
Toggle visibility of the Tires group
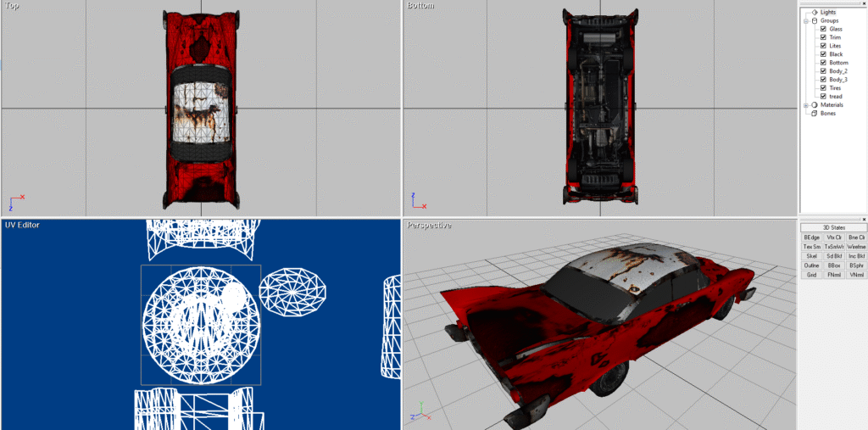click(x=823, y=88)
